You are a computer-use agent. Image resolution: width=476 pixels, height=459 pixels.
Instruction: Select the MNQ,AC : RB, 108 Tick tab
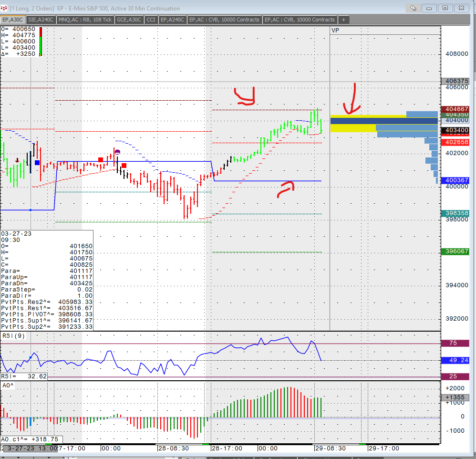tap(85, 20)
